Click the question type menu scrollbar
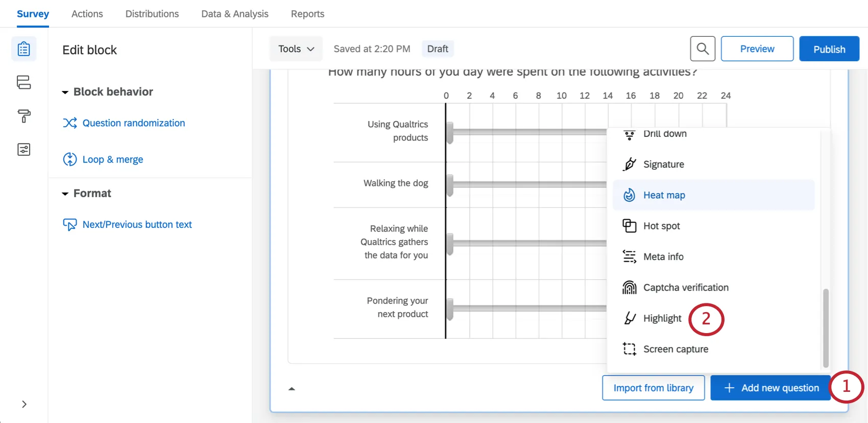The width and height of the screenshot is (868, 423). [x=826, y=327]
